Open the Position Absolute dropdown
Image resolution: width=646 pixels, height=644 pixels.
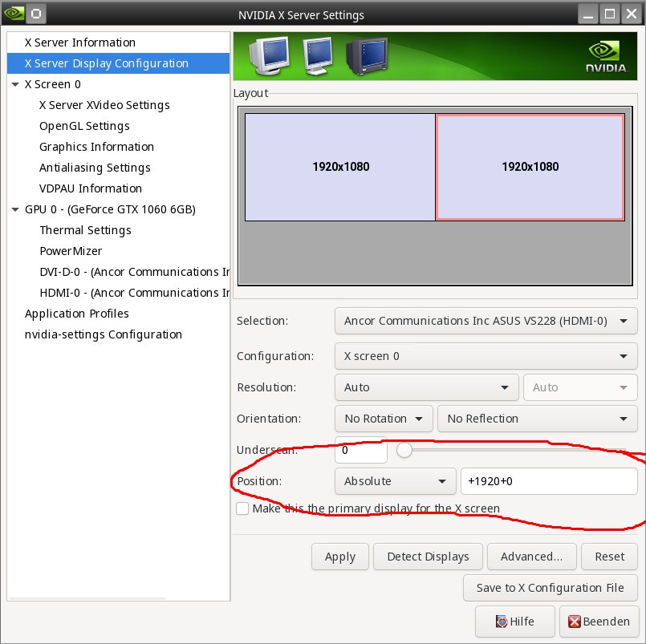pyautogui.click(x=395, y=481)
